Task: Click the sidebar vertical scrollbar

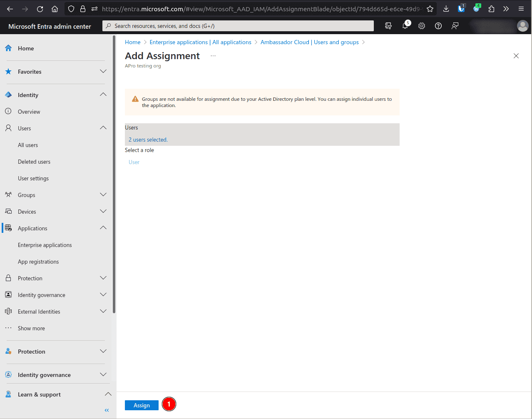Action: point(114,175)
